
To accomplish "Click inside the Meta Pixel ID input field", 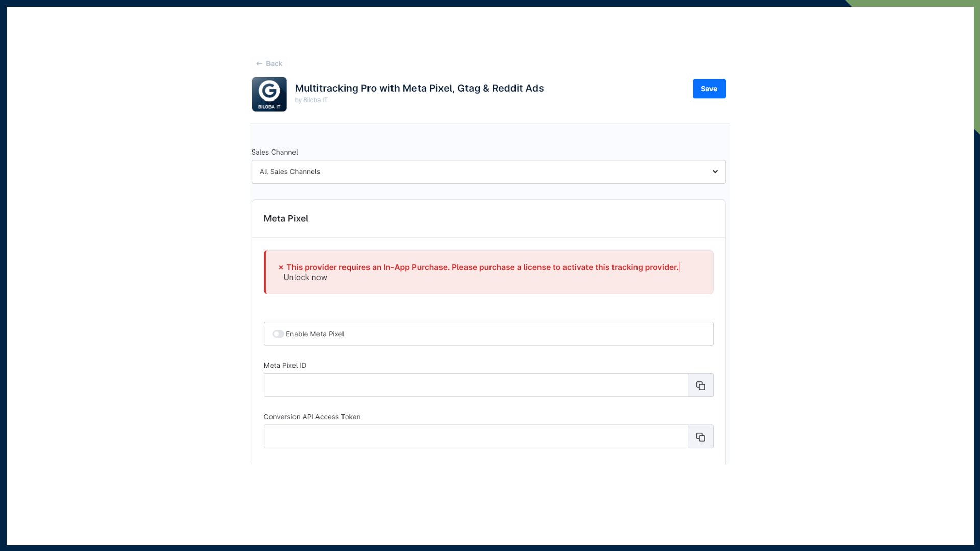I will 475,385.
